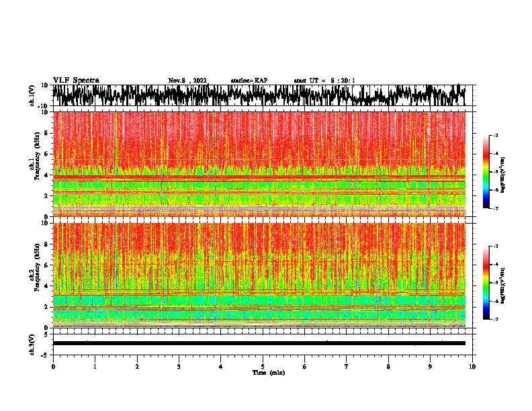532x411 pixels.
Task: Click the "4" kHz tick on ch.1 frequency axis
Action: tap(46, 175)
